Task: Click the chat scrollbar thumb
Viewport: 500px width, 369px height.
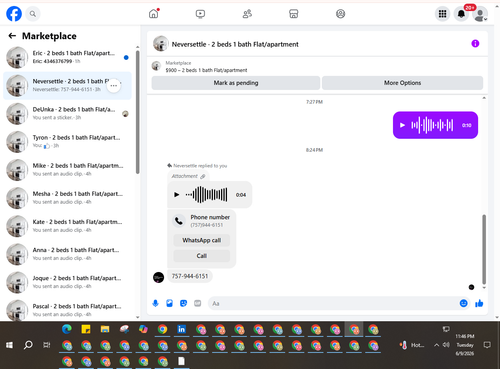Action: (x=484, y=249)
